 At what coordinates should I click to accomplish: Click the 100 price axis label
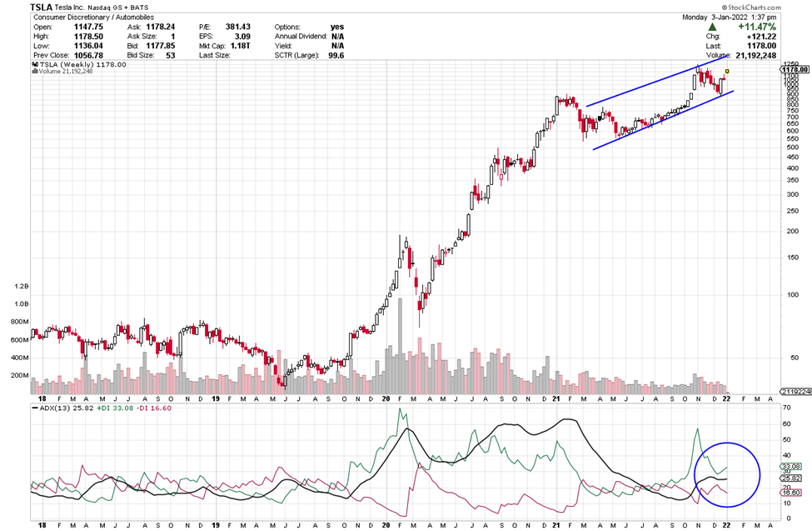tap(792, 294)
